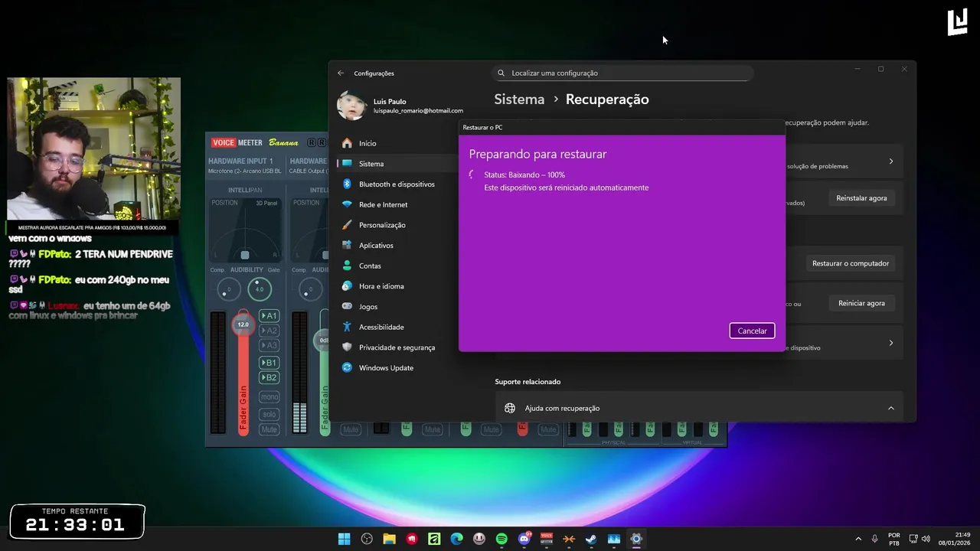
Task: Click the sync icon beside Windows Update
Action: pyautogui.click(x=347, y=368)
